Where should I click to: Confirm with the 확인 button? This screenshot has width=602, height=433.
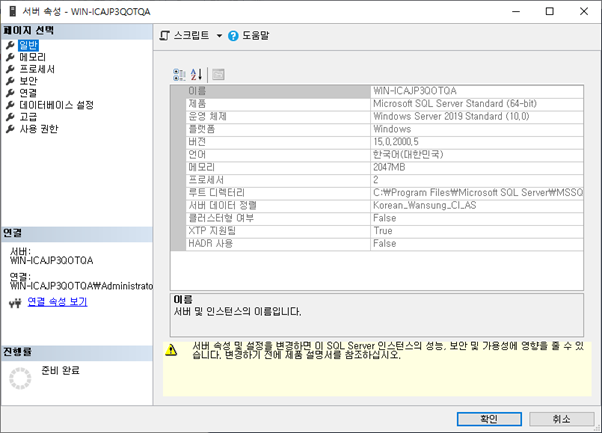(x=489, y=419)
